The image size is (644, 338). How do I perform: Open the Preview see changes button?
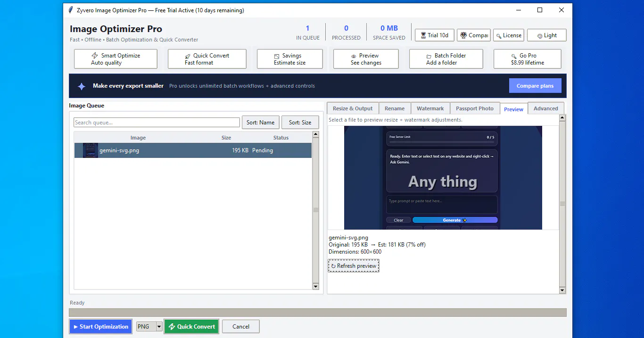(x=366, y=59)
